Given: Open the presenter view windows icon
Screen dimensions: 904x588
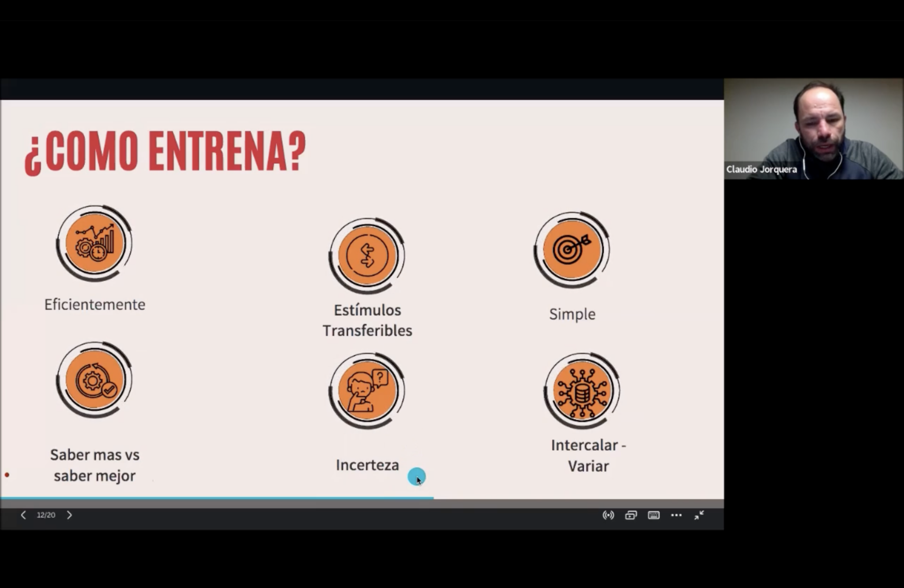Looking at the screenshot, I should click(631, 515).
